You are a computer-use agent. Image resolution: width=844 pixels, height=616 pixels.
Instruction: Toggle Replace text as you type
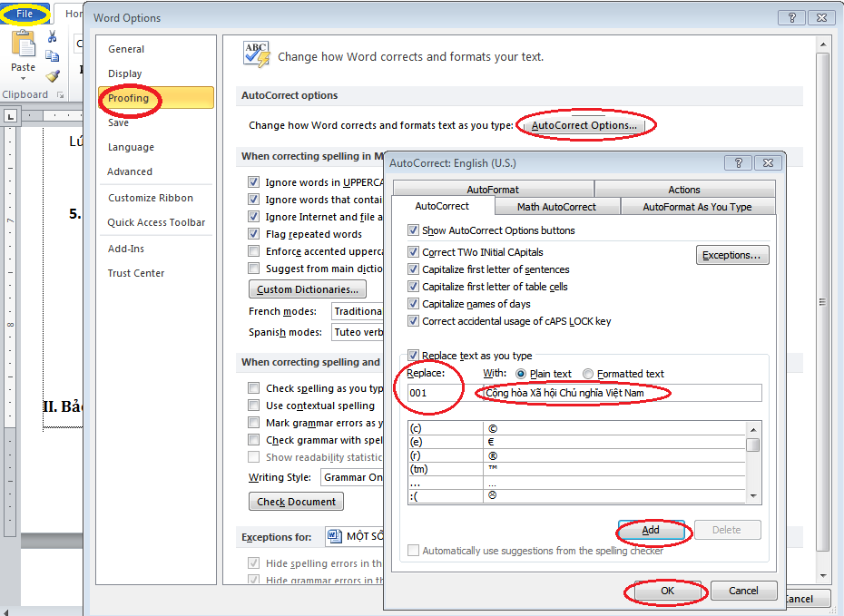(413, 355)
